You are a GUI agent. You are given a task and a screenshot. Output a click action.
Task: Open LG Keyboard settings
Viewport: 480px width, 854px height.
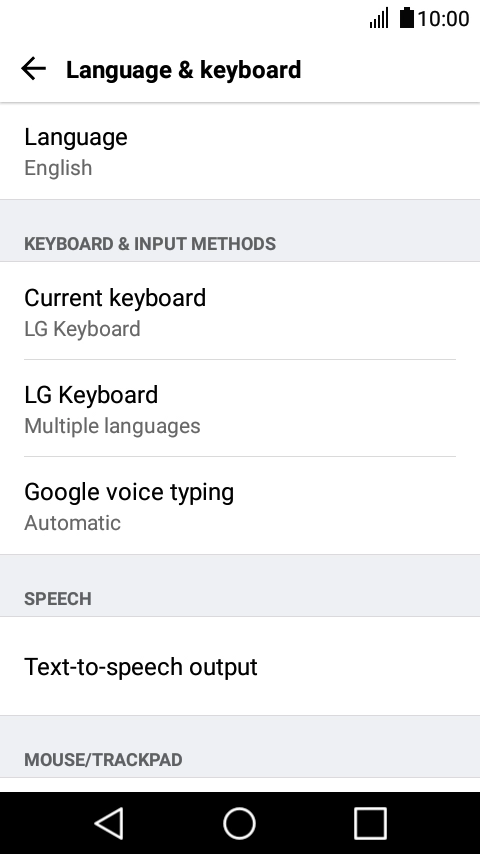click(240, 408)
